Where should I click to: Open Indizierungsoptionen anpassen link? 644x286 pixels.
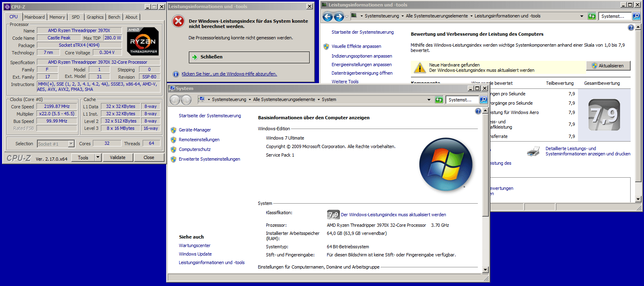[362, 56]
